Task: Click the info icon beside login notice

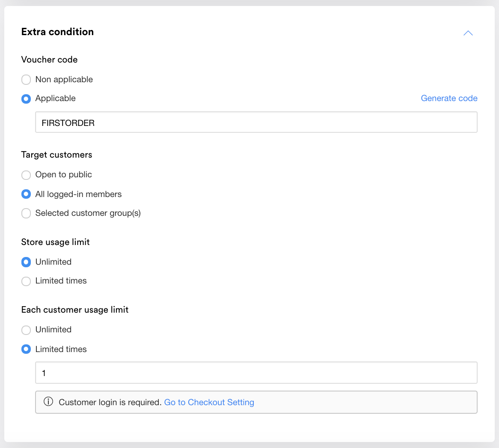Action: 48,401
